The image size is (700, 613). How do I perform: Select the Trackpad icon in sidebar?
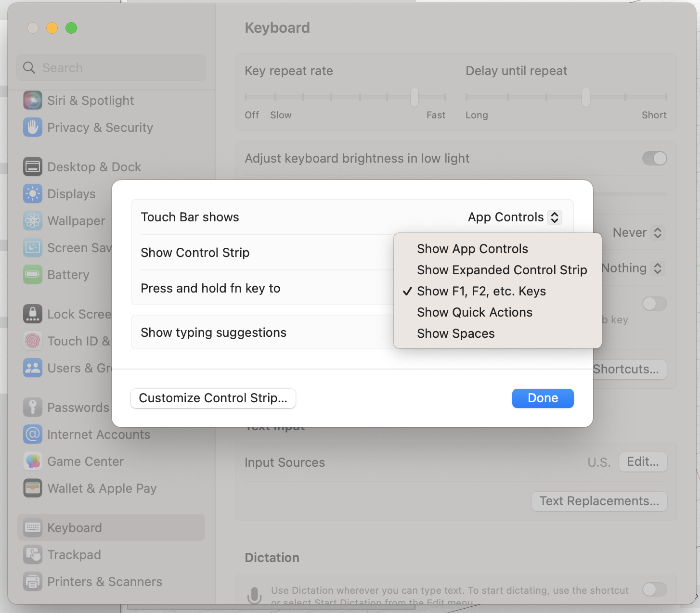pos(33,555)
